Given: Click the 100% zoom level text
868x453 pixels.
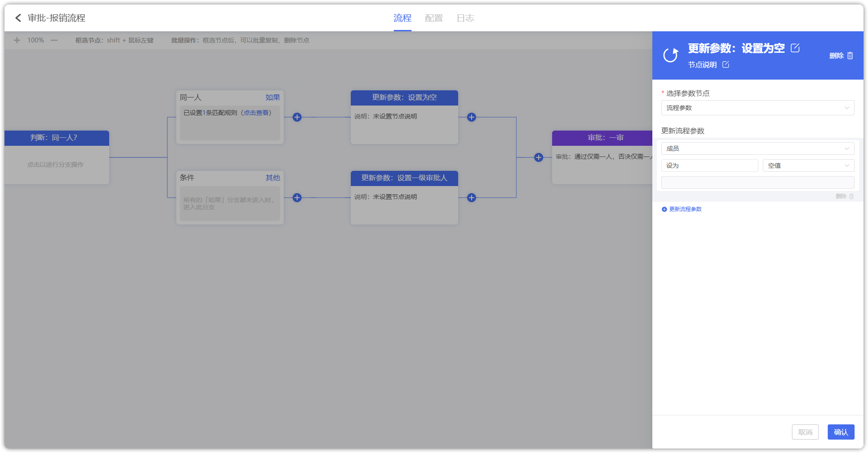Looking at the screenshot, I should [x=36, y=40].
